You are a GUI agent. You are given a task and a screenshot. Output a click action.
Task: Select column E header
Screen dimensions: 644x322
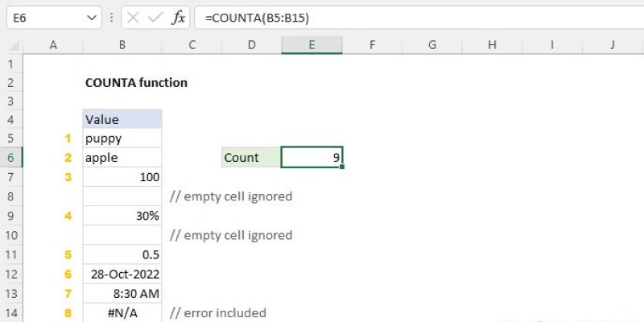312,45
